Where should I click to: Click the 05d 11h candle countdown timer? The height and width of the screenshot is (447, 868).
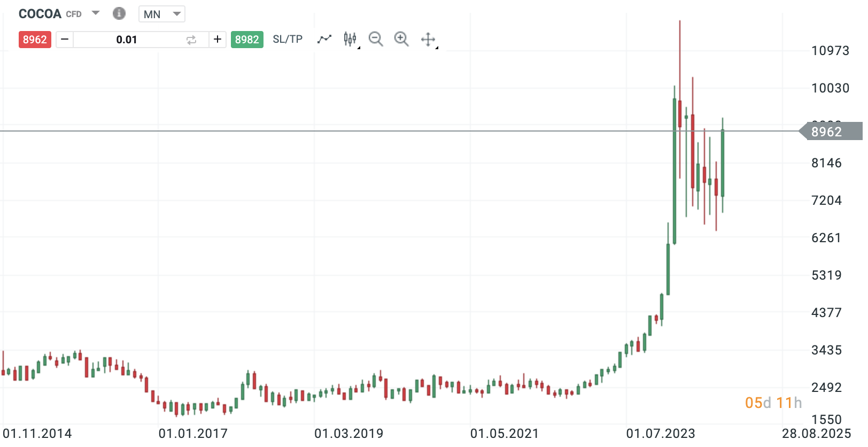[x=773, y=403]
